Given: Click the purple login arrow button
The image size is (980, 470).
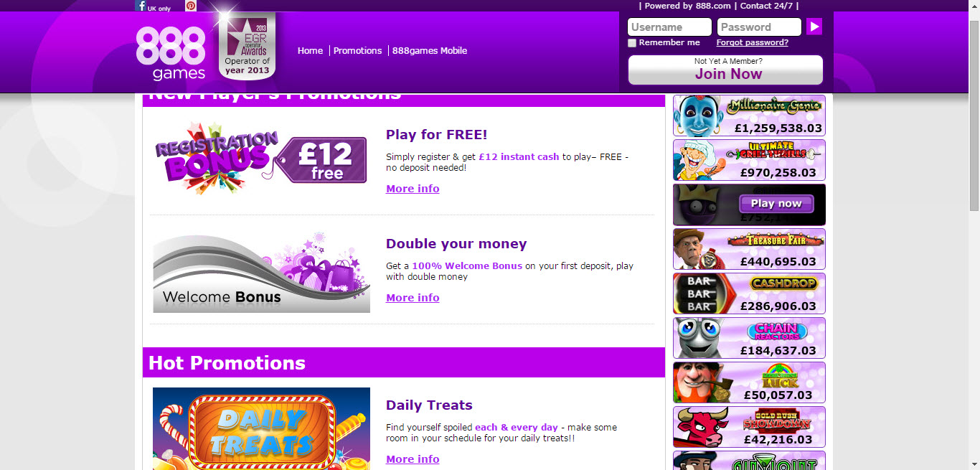Looking at the screenshot, I should (814, 27).
